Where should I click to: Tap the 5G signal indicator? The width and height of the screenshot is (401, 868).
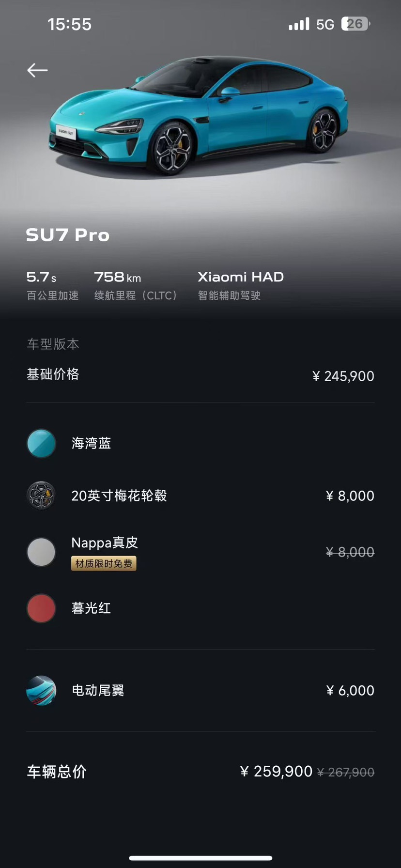click(x=325, y=24)
